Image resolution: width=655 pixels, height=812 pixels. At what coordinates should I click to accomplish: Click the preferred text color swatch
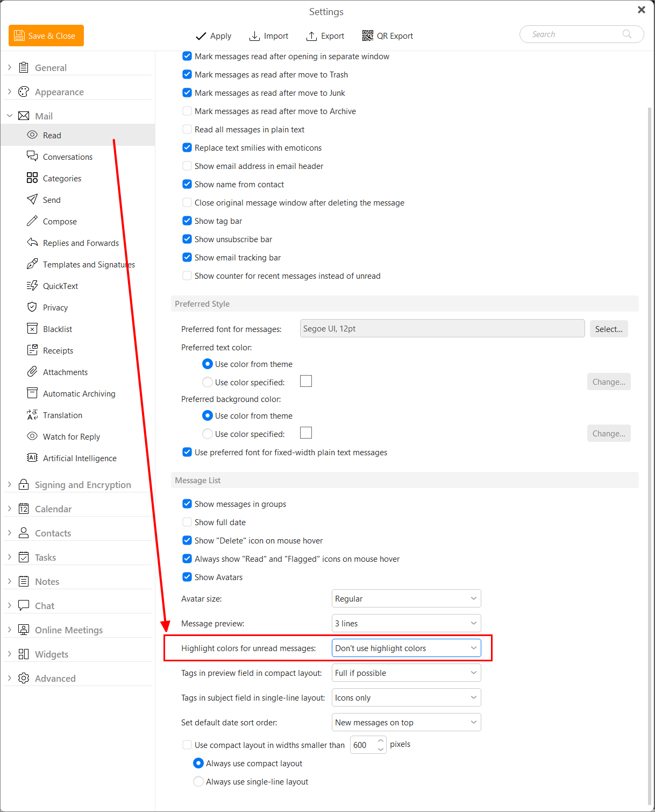pyautogui.click(x=306, y=381)
